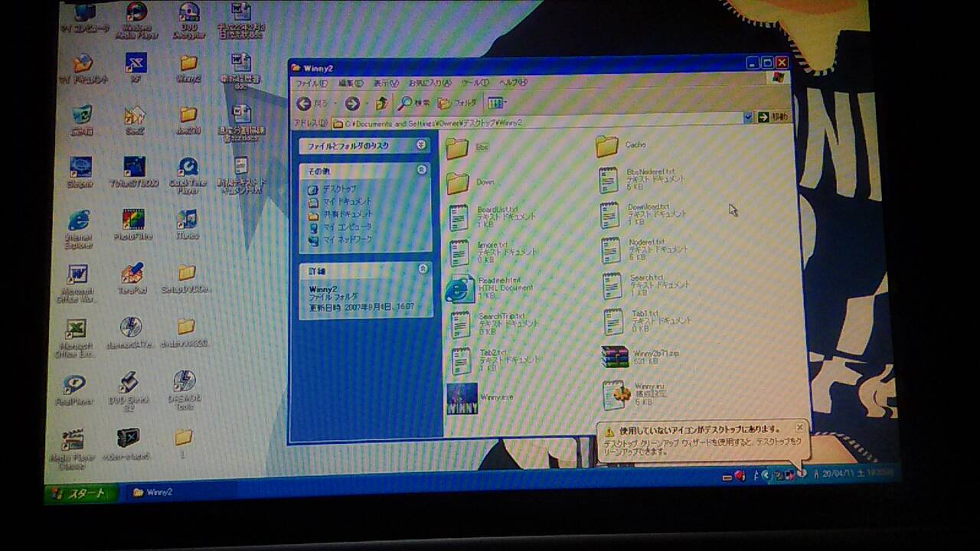Open the Winny.exe application icon
This screenshot has height=551, width=980.
point(462,399)
